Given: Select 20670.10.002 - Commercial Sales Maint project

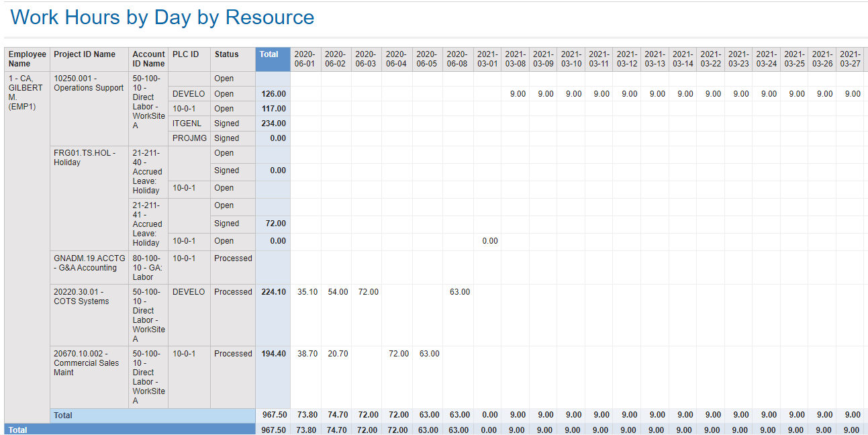Looking at the screenshot, I should coord(86,363).
